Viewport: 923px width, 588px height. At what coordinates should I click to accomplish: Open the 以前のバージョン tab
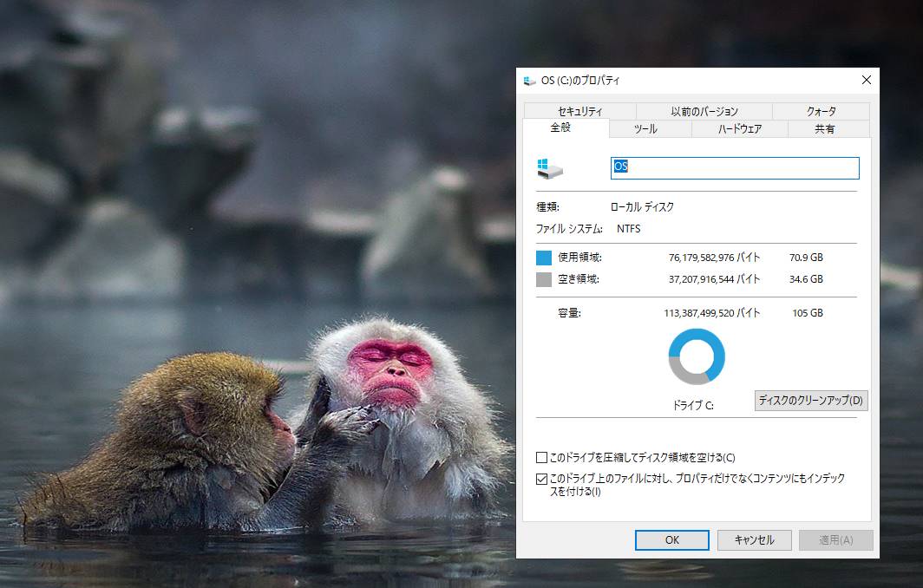(x=704, y=111)
